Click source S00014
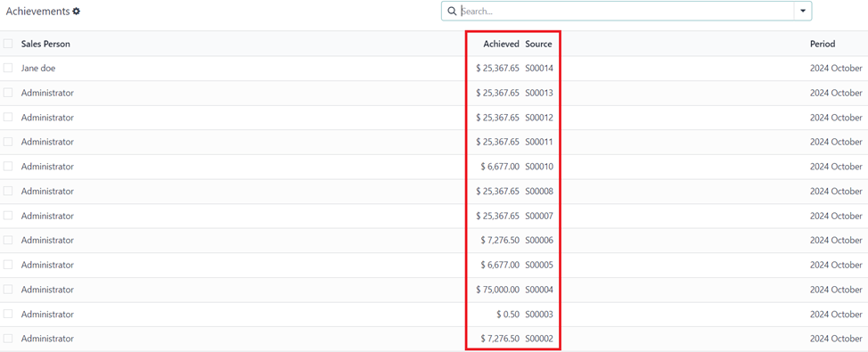Viewport: 868px width, 352px height. pyautogui.click(x=539, y=68)
